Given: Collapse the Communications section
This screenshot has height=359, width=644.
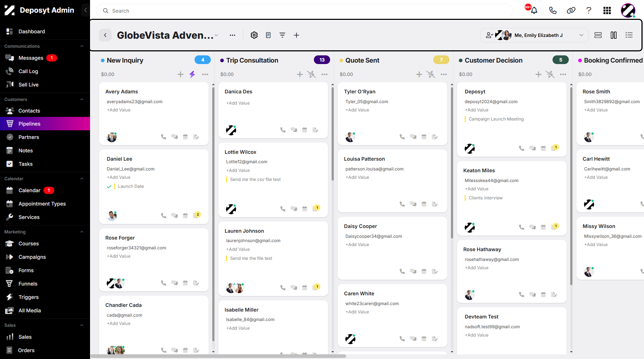Looking at the screenshot, I should (82, 46).
